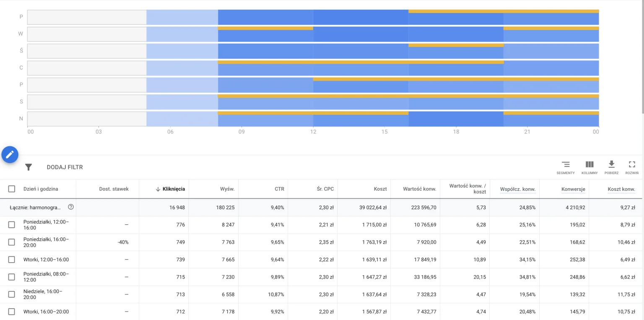Expand table with Rozwiń icon
This screenshot has width=644, height=320.
632,164
